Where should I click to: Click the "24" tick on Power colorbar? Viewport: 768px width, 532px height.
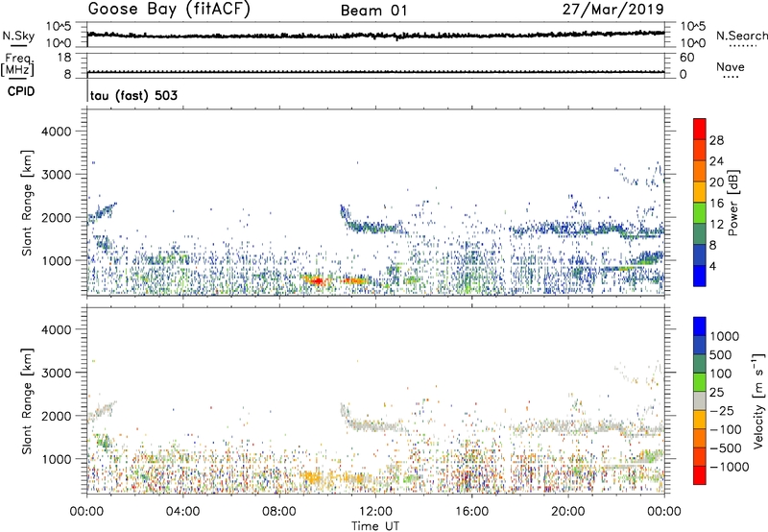tap(716, 161)
